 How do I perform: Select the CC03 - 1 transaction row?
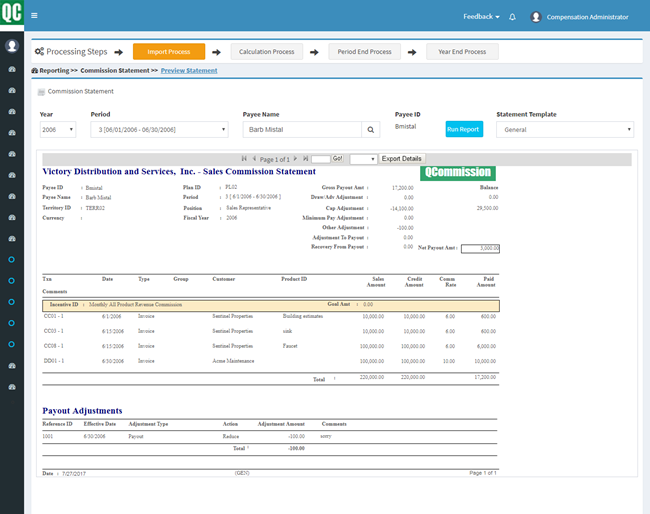tap(270, 331)
